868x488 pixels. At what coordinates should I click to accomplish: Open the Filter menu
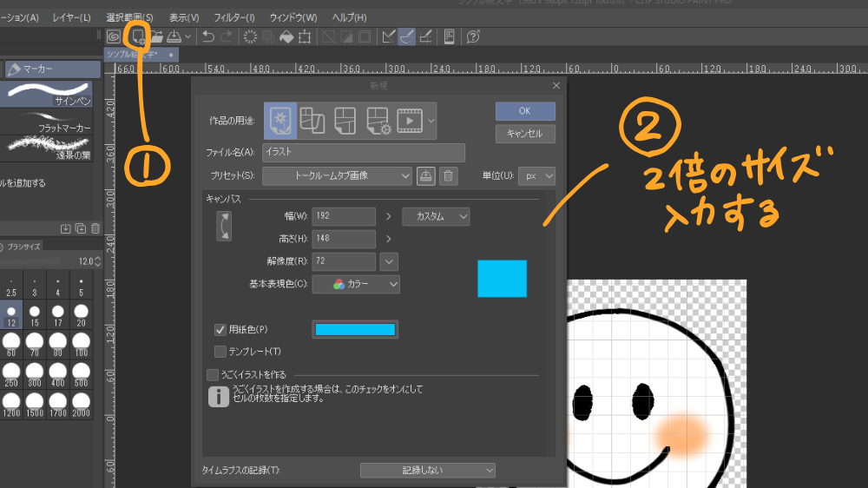point(234,17)
